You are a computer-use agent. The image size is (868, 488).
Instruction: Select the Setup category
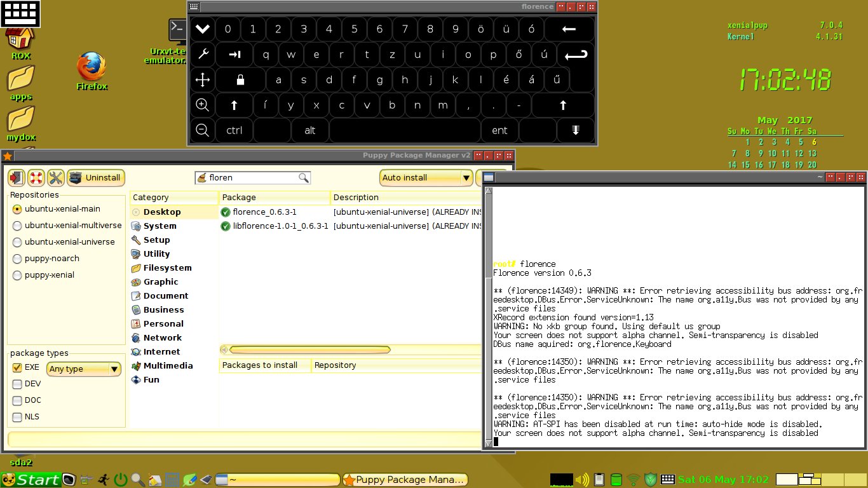pyautogui.click(x=174, y=240)
